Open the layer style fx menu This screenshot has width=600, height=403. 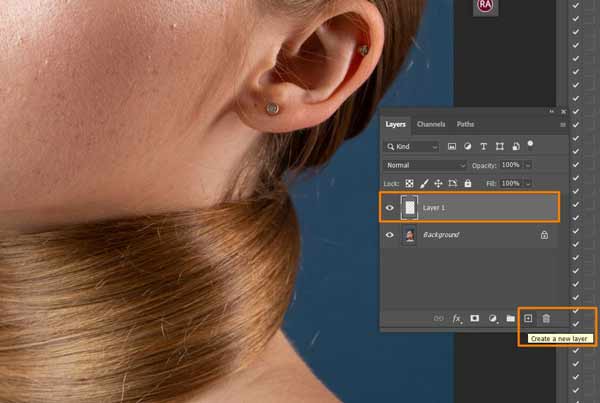(457, 318)
